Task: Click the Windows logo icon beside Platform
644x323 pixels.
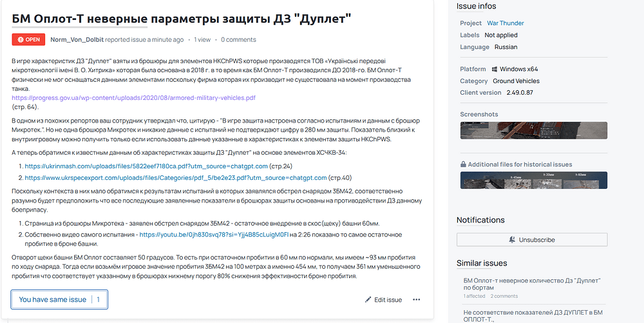Action: pyautogui.click(x=495, y=69)
